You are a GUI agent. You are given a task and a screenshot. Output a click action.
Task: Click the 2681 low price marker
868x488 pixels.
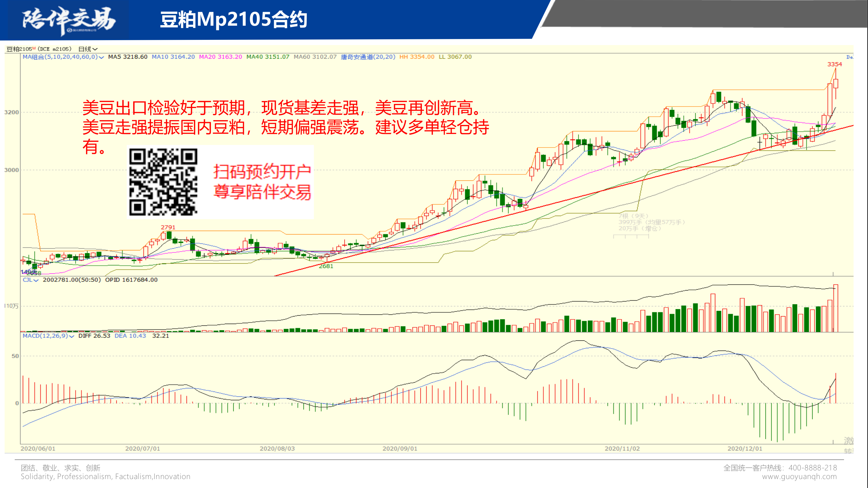coord(326,266)
